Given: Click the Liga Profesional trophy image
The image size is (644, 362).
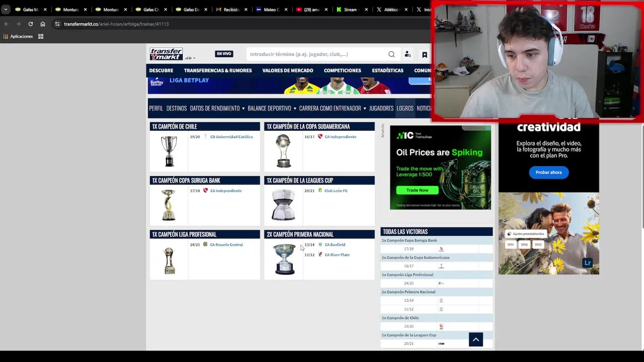Looking at the screenshot, I should click(x=170, y=260).
